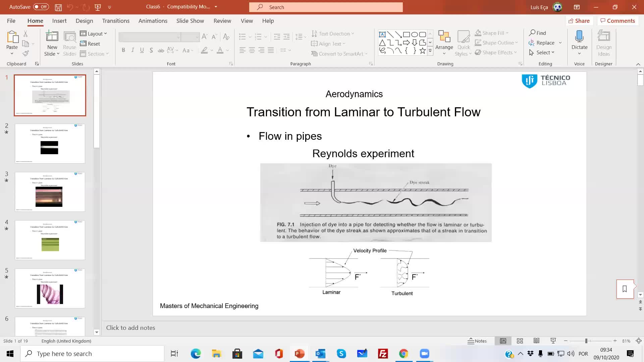Image resolution: width=644 pixels, height=362 pixels.
Task: Switch to the Slide Show tab
Action: [x=190, y=21]
